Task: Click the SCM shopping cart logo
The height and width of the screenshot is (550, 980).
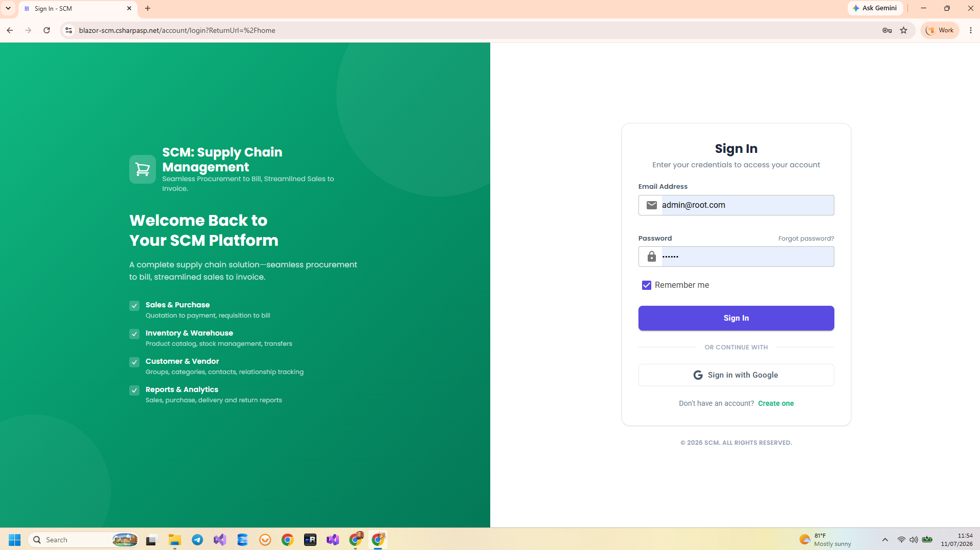Action: pyautogui.click(x=143, y=169)
